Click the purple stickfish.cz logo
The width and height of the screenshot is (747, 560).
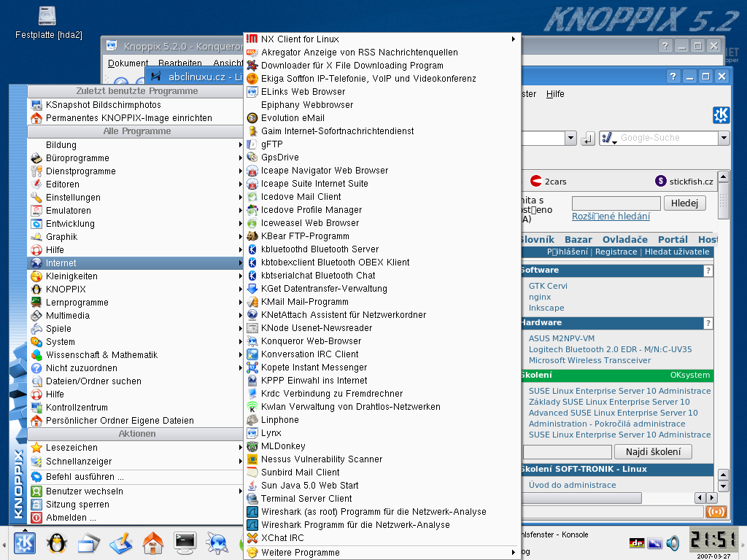coord(660,181)
